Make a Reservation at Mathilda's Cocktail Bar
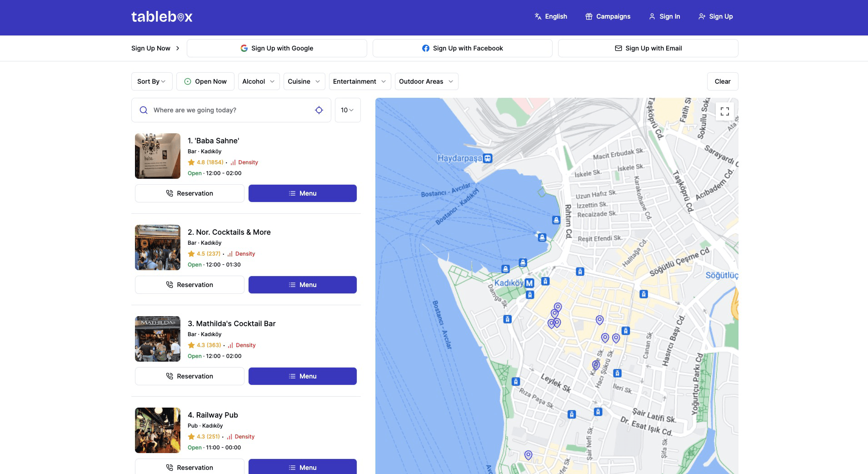Viewport: 868px width, 474px height. tap(190, 376)
